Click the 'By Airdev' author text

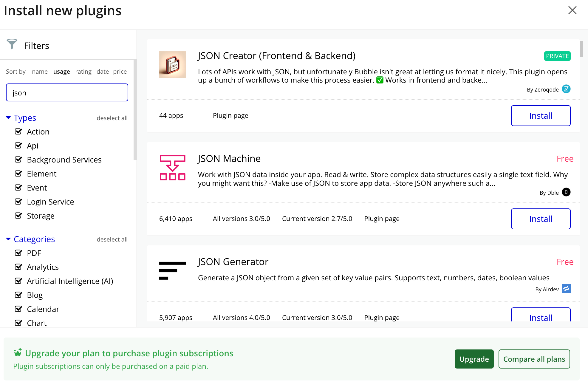[x=547, y=289]
